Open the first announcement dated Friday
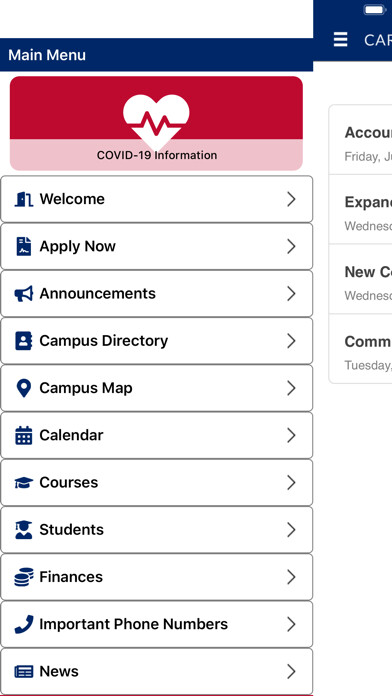This screenshot has width=392, height=696. pyautogui.click(x=360, y=140)
